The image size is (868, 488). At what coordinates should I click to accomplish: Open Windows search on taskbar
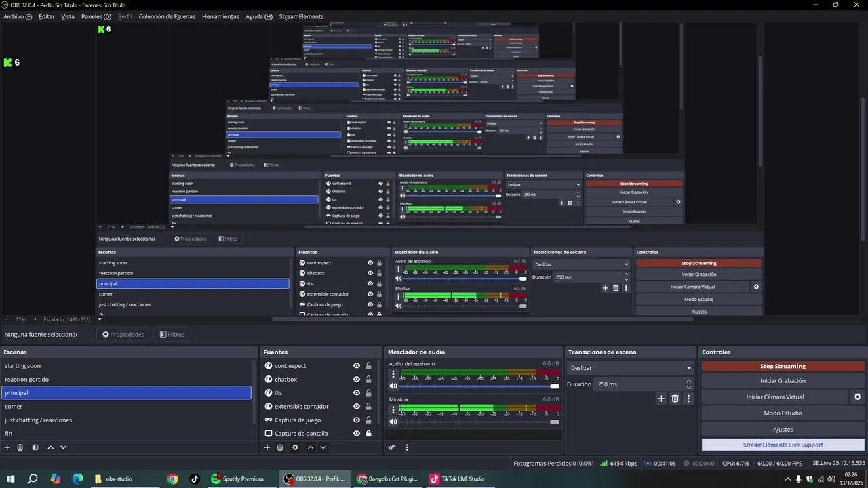(33, 479)
